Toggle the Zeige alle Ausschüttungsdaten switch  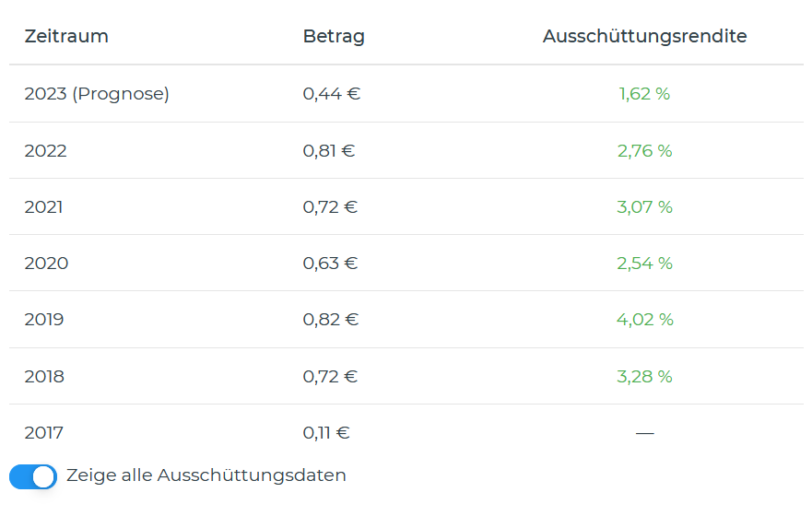33,476
